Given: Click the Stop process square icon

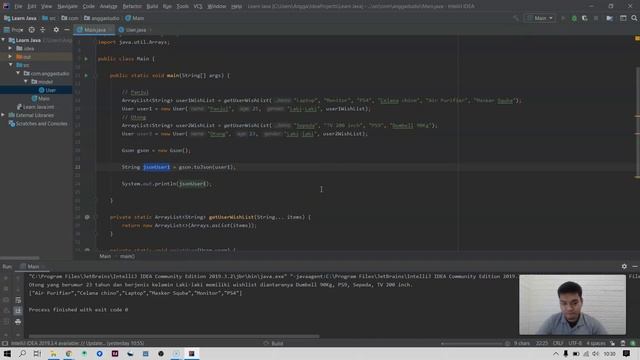Looking at the screenshot, I should [596, 18].
